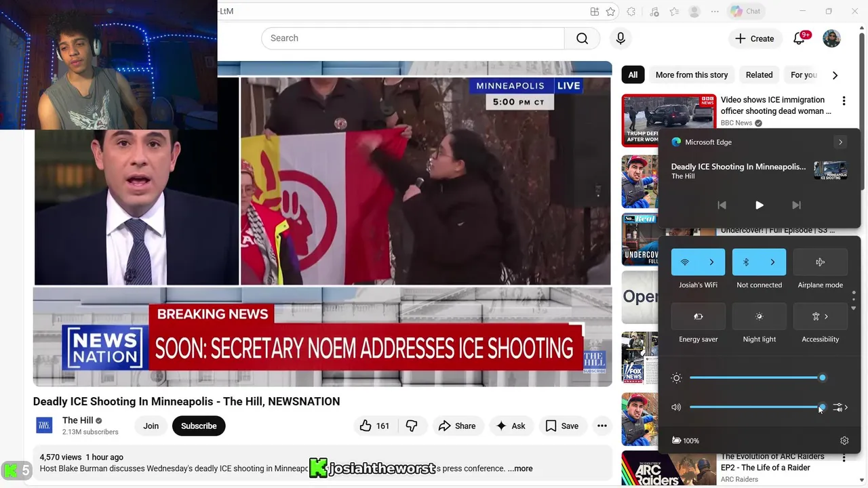Show more filter chips with right arrow
Viewport: 868px width, 488px height.
[x=835, y=75]
